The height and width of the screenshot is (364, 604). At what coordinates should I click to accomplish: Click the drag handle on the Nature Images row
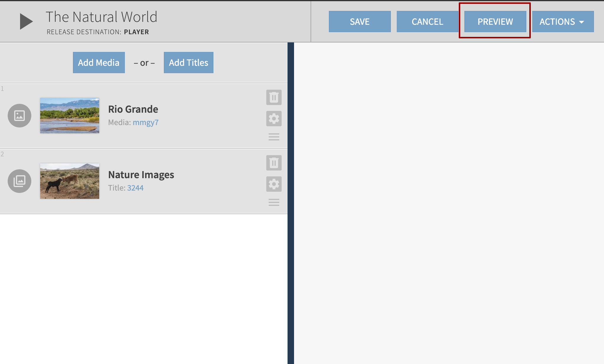pyautogui.click(x=273, y=202)
